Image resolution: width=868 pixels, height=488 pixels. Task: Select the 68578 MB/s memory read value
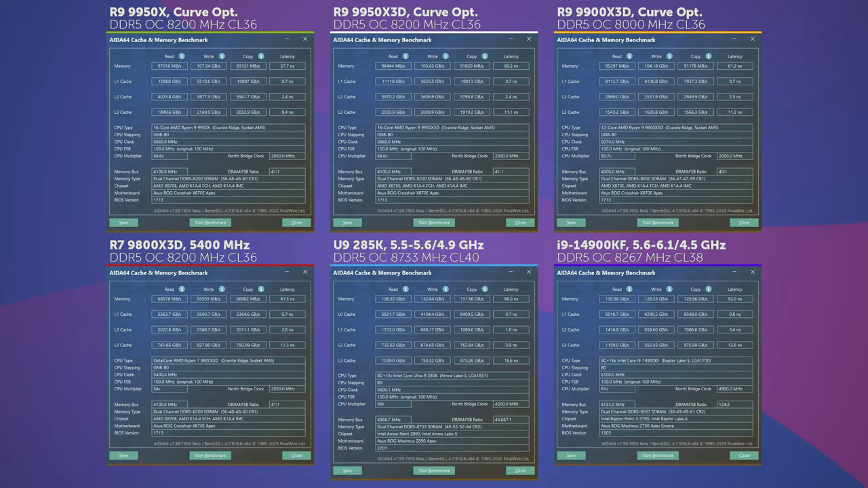point(169,299)
